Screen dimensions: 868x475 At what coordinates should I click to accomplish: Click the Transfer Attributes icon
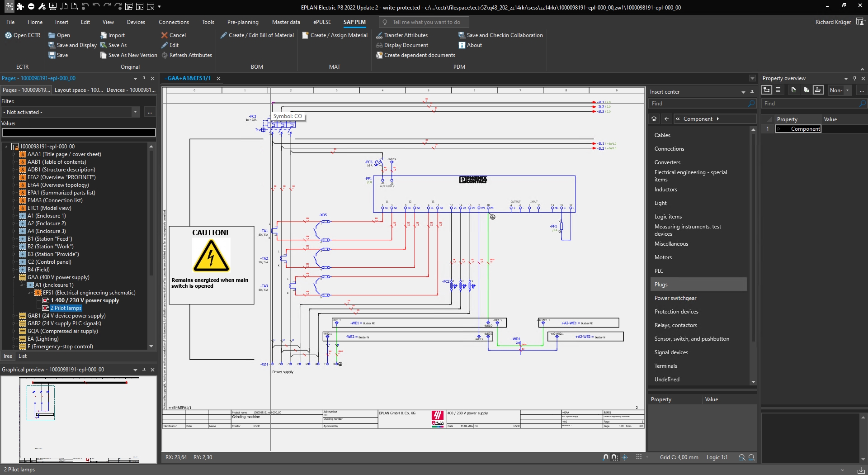pyautogui.click(x=380, y=35)
